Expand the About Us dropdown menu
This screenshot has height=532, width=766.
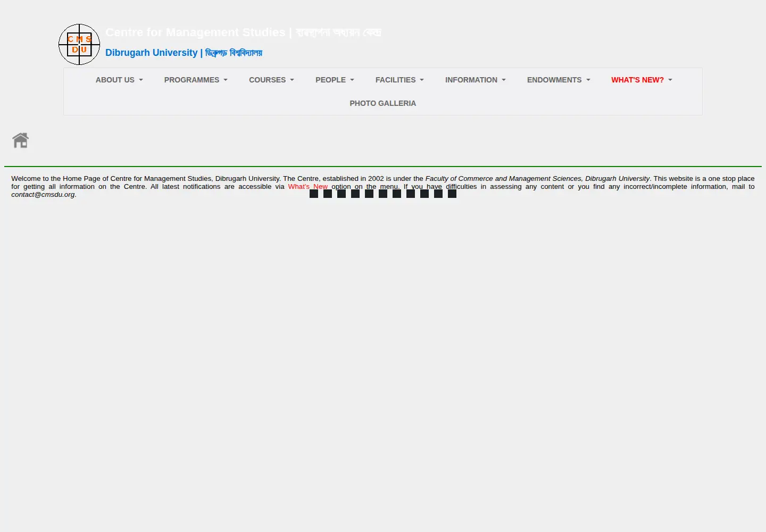point(119,80)
